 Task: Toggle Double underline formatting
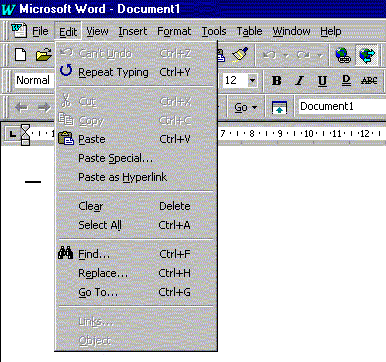[x=346, y=80]
